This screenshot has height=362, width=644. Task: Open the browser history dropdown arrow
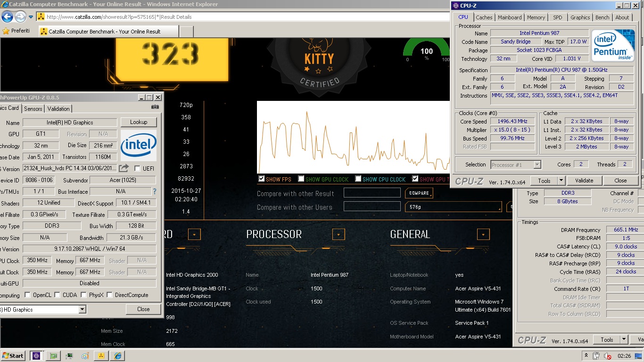coord(31,17)
